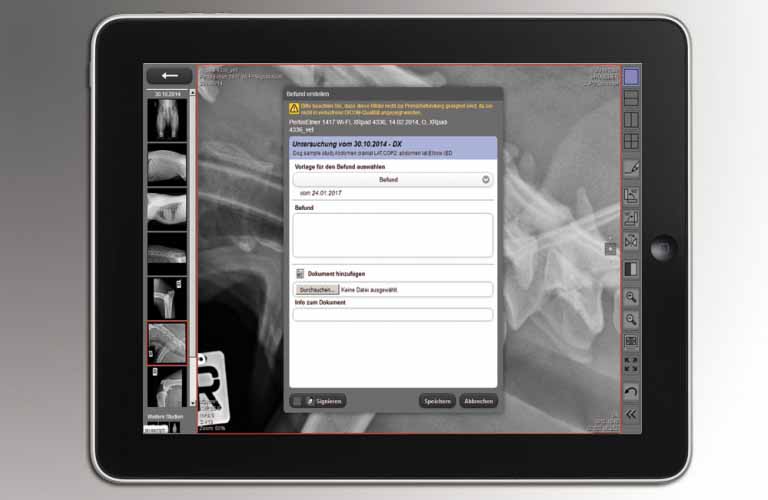The image size is (768, 500).
Task: Open the Befund template dropdown
Action: pos(393,180)
